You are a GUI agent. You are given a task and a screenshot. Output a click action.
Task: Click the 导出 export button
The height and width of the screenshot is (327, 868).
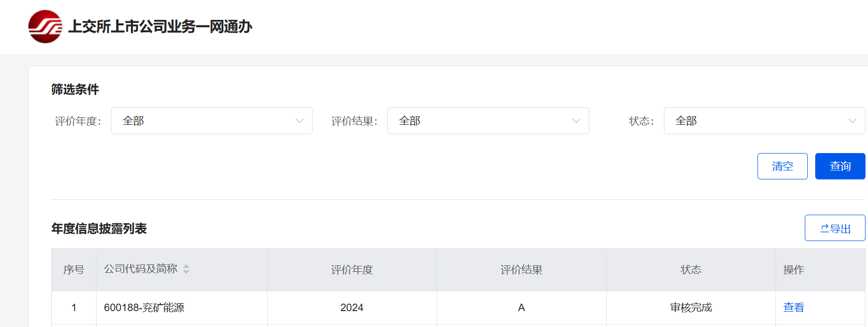coord(835,228)
